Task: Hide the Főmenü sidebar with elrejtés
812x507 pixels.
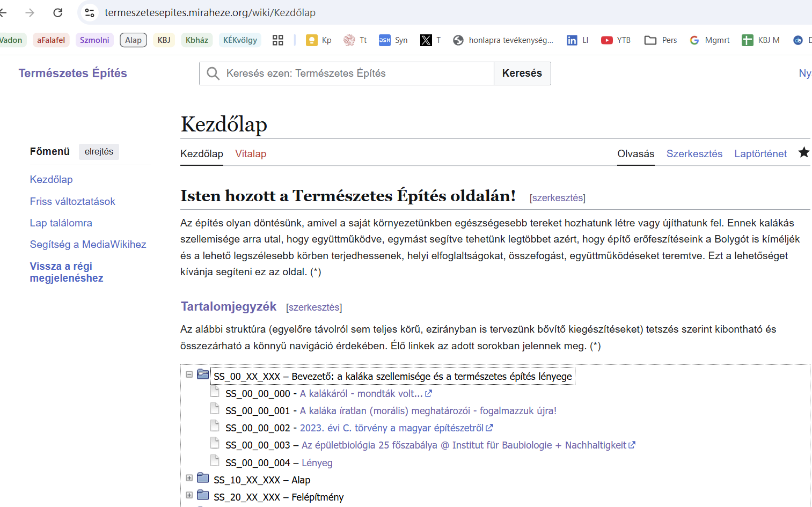Action: pyautogui.click(x=99, y=152)
